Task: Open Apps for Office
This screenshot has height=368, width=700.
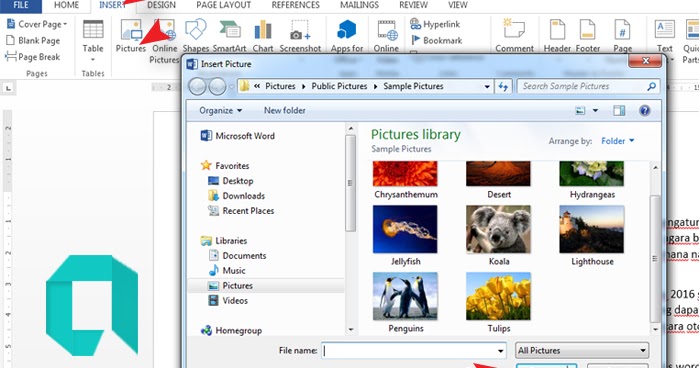Action: point(347,36)
